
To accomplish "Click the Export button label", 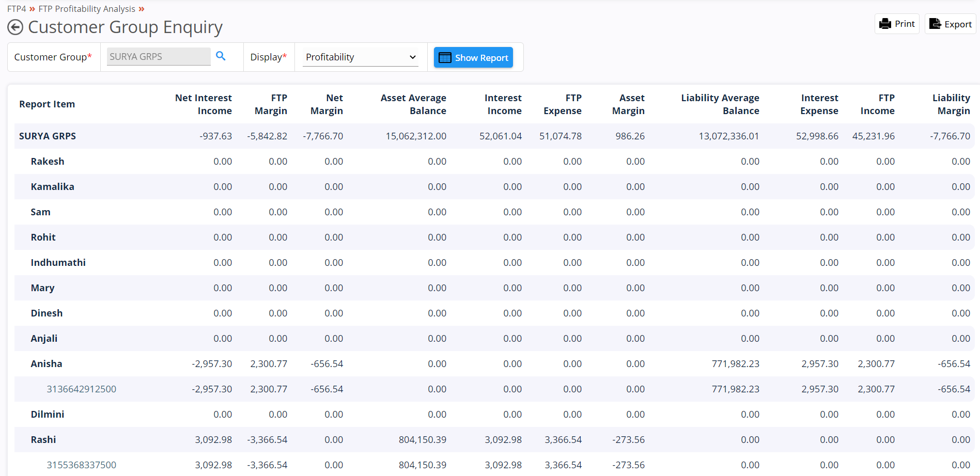I will (x=958, y=24).
